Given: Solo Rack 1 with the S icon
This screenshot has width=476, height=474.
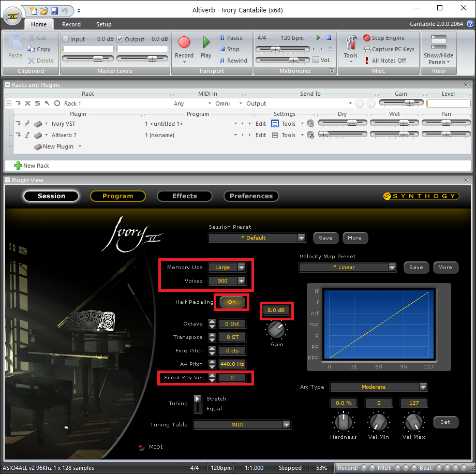Looking at the screenshot, I should pyautogui.click(x=37, y=103).
